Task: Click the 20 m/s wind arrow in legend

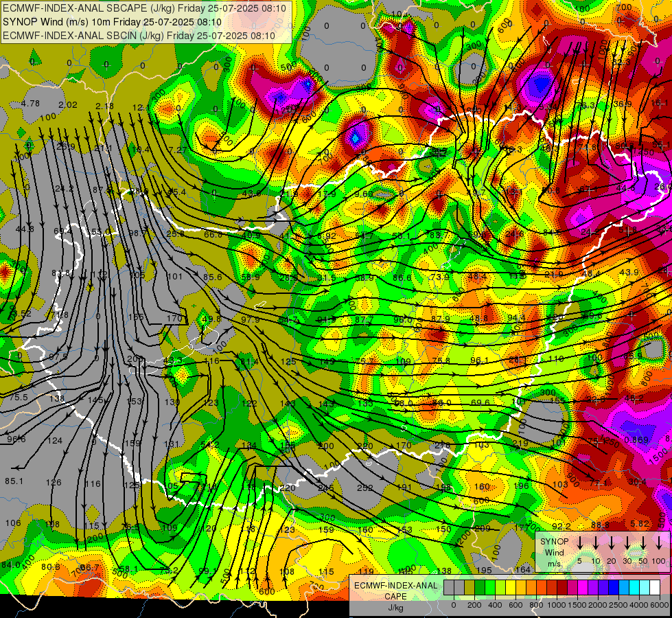Action: click(611, 542)
